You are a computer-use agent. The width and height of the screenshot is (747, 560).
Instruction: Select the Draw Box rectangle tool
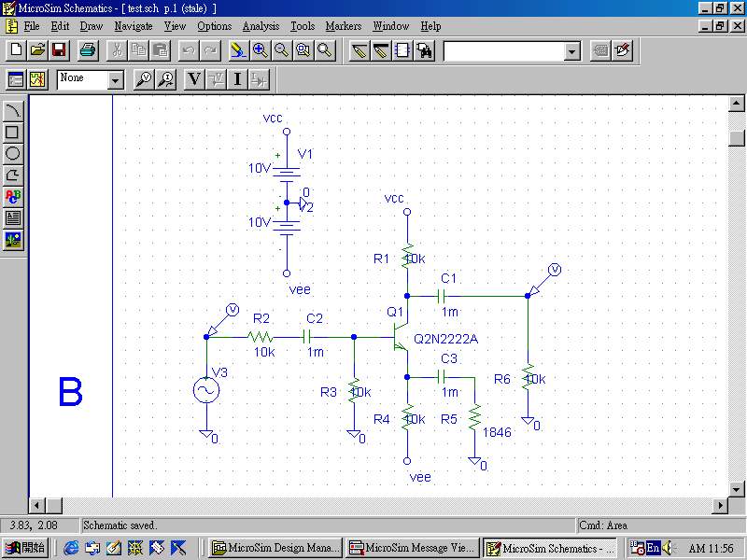pos(13,132)
